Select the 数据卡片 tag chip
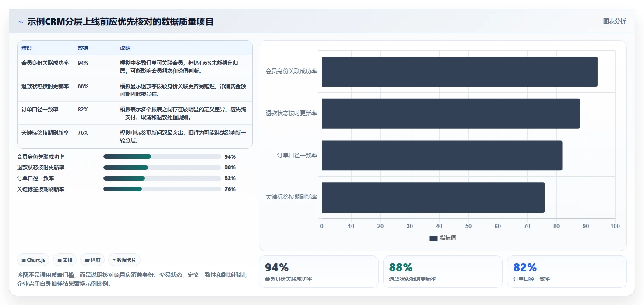Screen dimensions: 644x305 (124, 260)
